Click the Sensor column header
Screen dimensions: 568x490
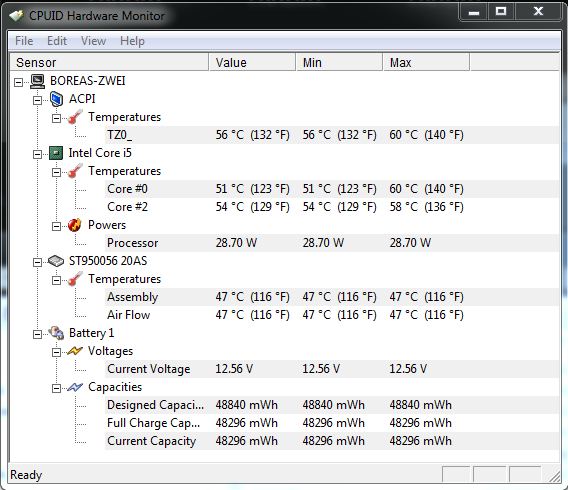(109, 62)
